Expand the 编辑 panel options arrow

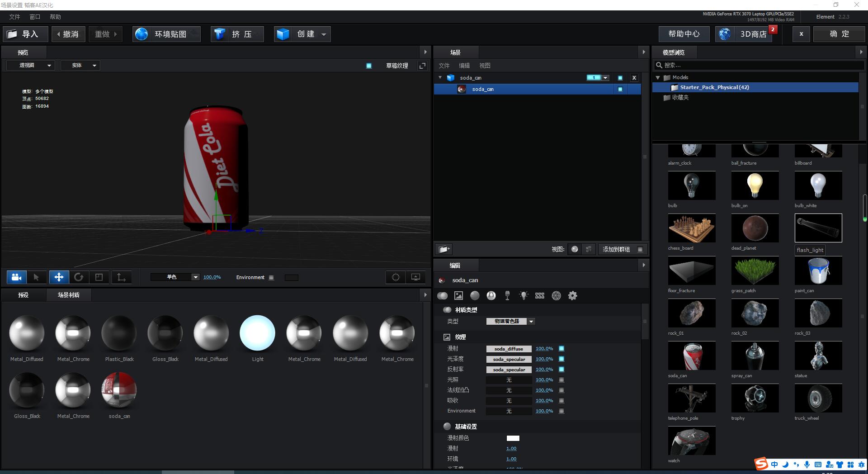[x=644, y=265]
